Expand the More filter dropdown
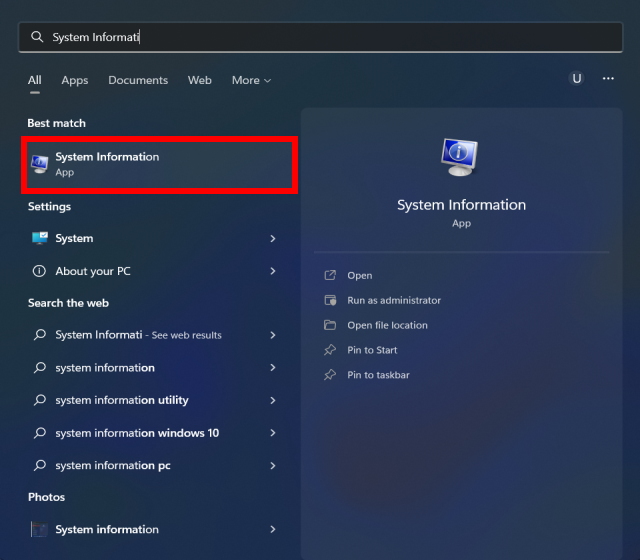Image resolution: width=640 pixels, height=560 pixels. point(251,80)
